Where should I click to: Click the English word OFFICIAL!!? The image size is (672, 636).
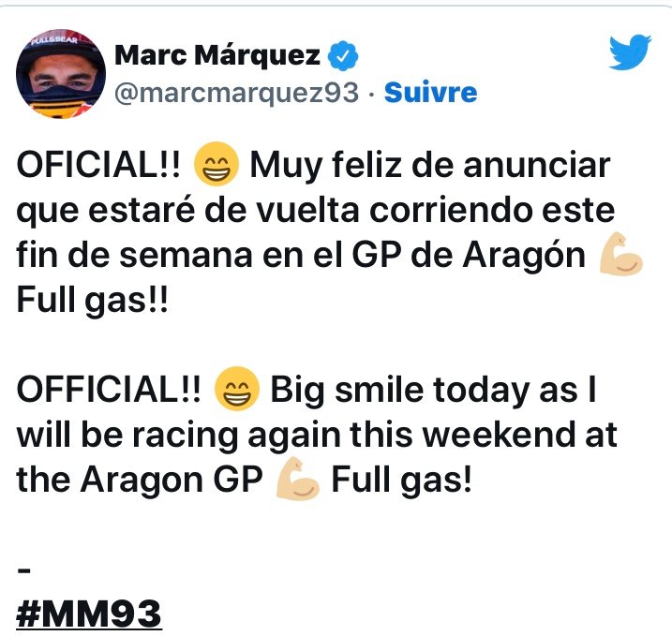(109, 390)
